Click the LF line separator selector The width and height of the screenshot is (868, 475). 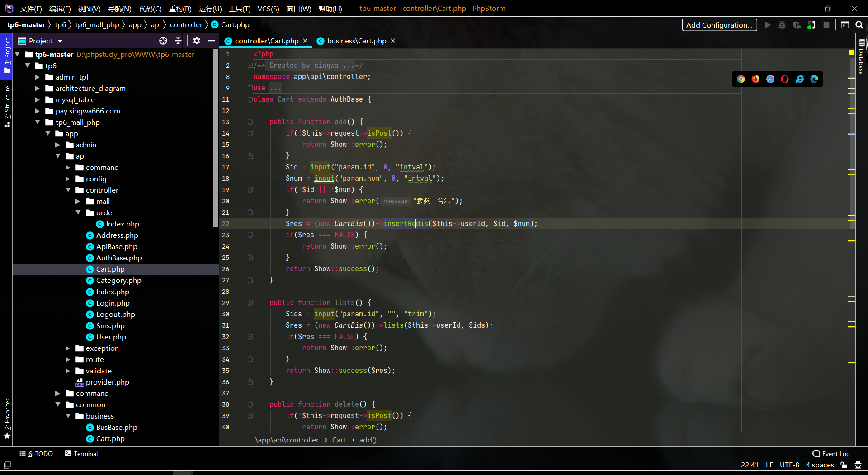coord(769,465)
